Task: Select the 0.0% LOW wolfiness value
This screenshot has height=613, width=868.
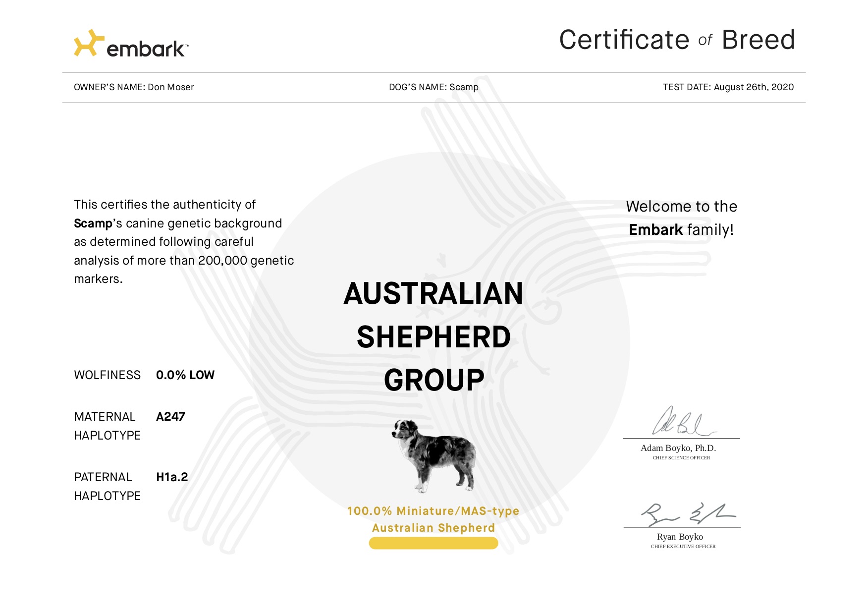Action: (x=185, y=375)
